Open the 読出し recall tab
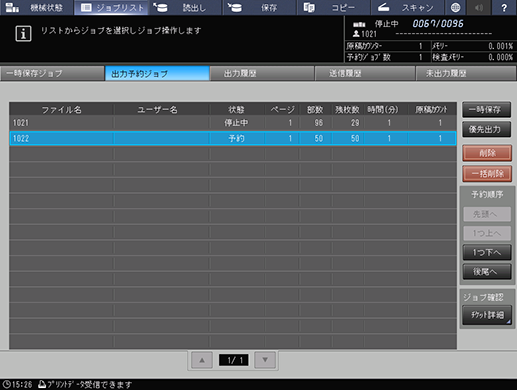This screenshot has height=390, width=517. tap(185, 7)
